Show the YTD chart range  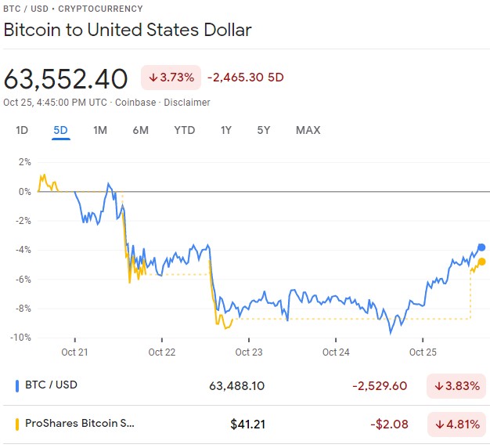point(185,130)
